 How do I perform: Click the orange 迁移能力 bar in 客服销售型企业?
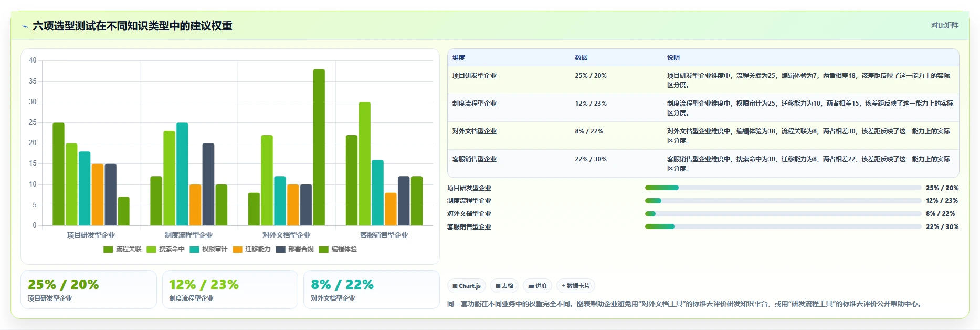tap(391, 209)
